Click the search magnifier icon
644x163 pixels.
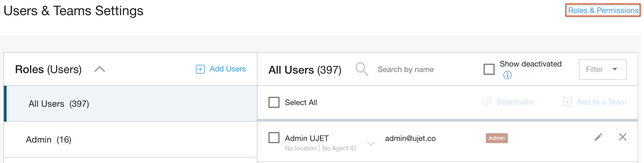tap(362, 69)
